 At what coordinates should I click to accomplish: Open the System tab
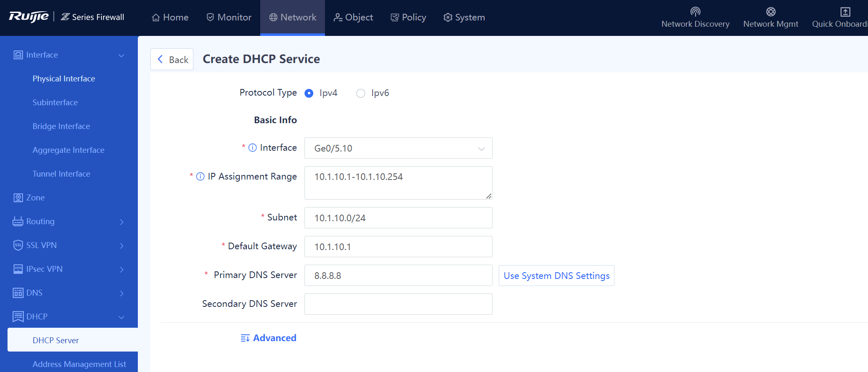[464, 18]
